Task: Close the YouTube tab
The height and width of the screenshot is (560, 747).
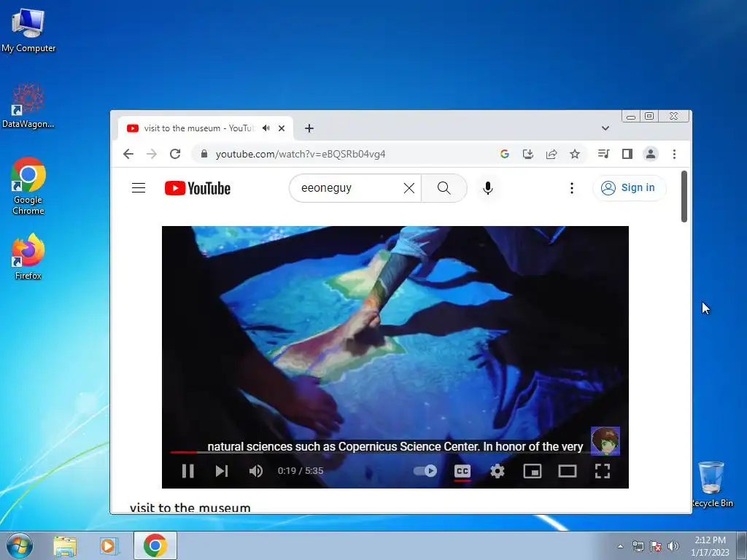Action: click(282, 128)
